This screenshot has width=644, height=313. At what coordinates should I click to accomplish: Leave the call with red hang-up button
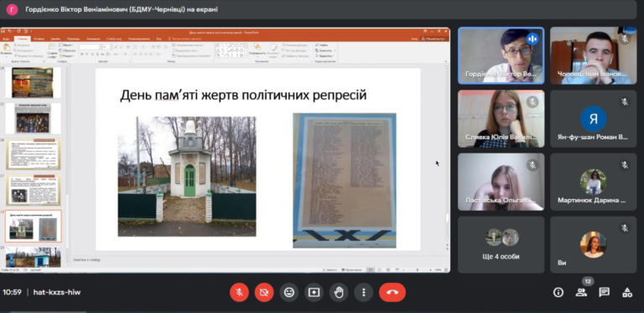pos(392,293)
